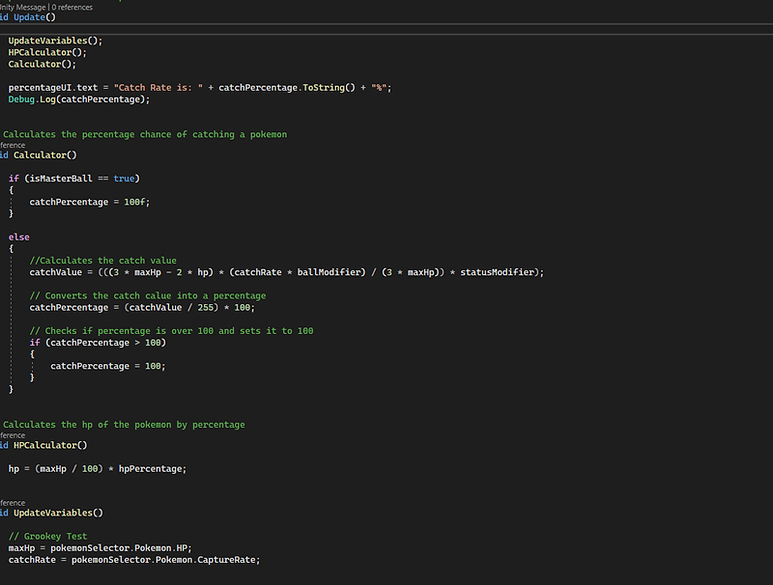Screen dimensions: 773x585
Task: Click the Calculator(); call inside Update
Action: [x=42, y=64]
